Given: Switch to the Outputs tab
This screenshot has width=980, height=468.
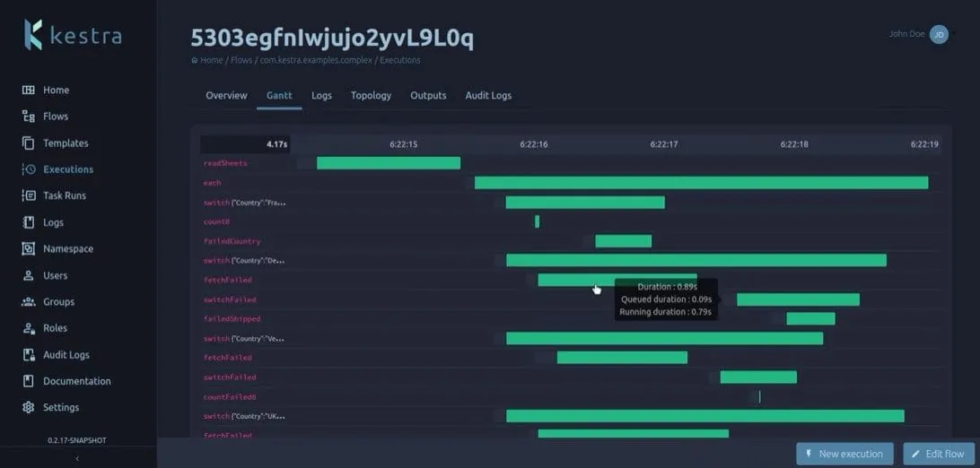Looking at the screenshot, I should [x=428, y=95].
